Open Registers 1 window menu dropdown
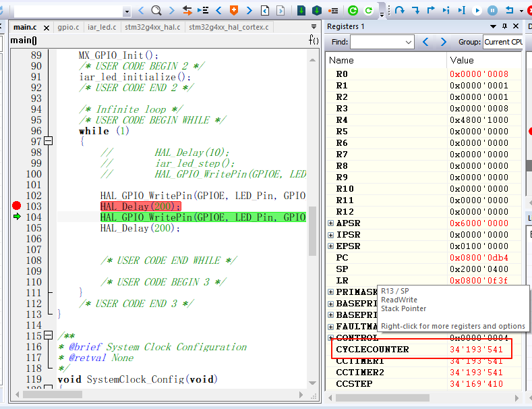The image size is (532, 409). (494, 26)
